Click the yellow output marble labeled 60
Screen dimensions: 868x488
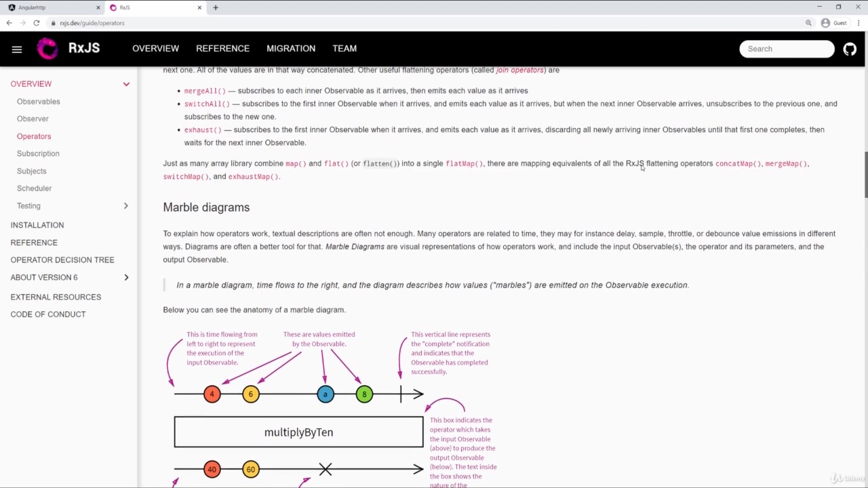pos(251,469)
